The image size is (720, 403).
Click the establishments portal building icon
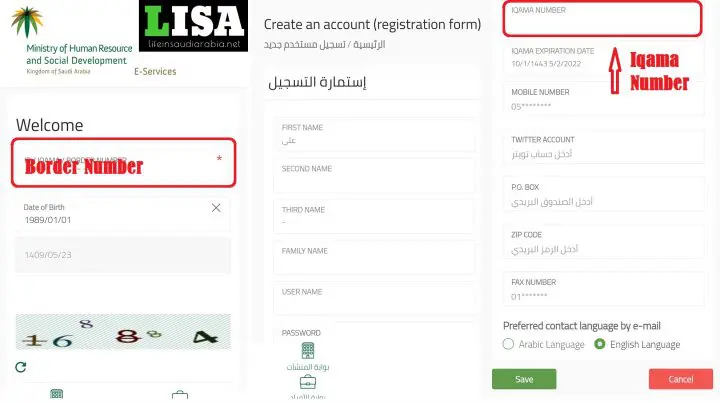pos(308,351)
